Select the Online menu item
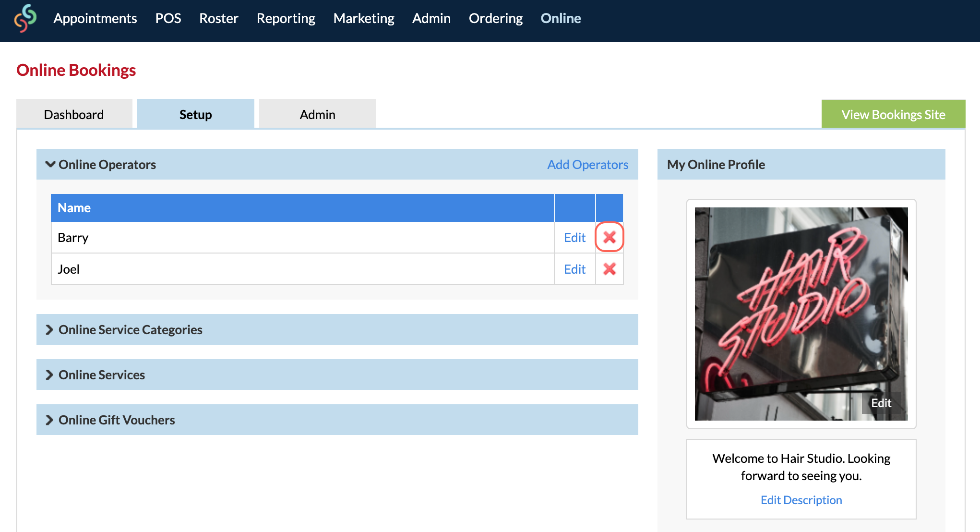 click(x=561, y=18)
